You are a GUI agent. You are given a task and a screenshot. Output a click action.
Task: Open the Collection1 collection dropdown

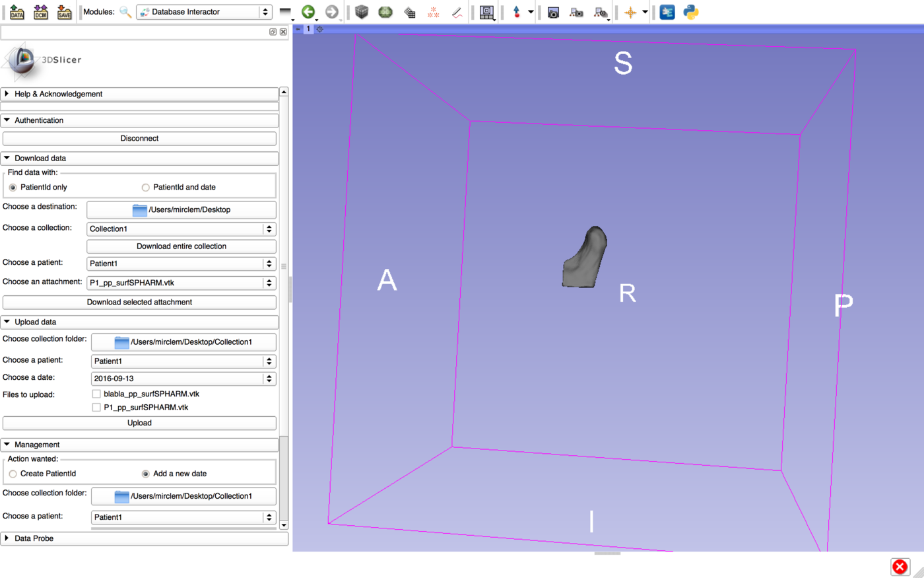pyautogui.click(x=181, y=229)
